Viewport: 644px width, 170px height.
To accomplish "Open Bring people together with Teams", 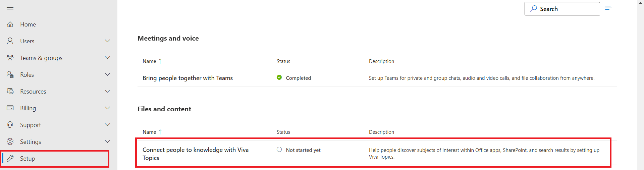I will point(187,78).
